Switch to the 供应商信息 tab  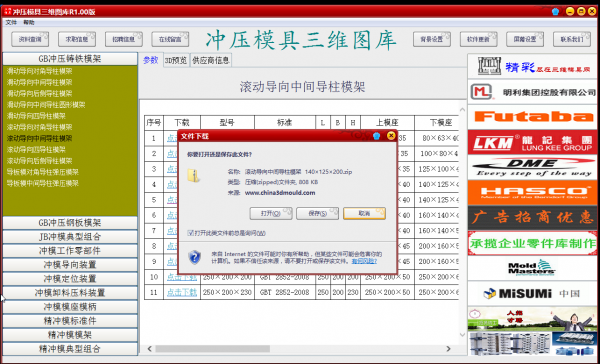click(x=211, y=60)
